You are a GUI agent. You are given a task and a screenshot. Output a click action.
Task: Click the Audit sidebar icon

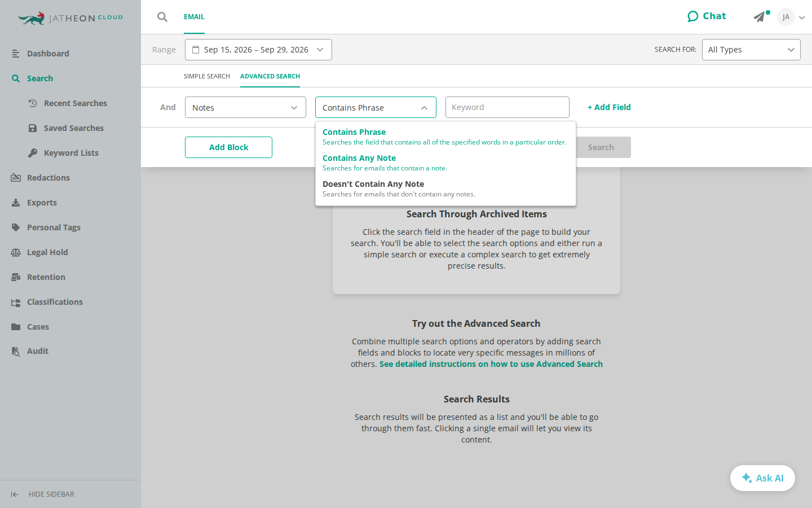(16, 351)
